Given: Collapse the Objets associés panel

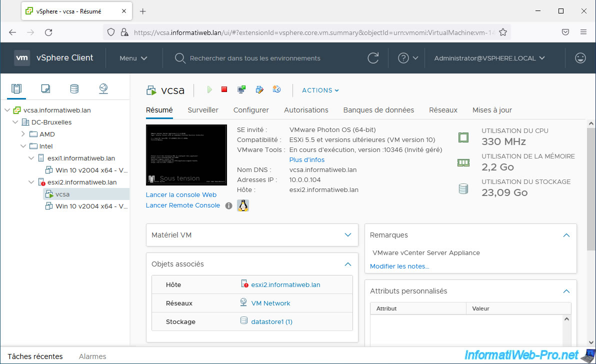Looking at the screenshot, I should (348, 264).
